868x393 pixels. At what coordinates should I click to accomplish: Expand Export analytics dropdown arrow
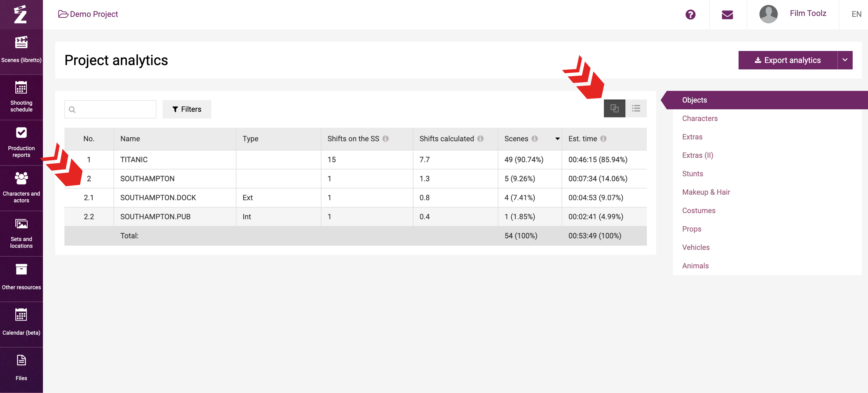[845, 60]
